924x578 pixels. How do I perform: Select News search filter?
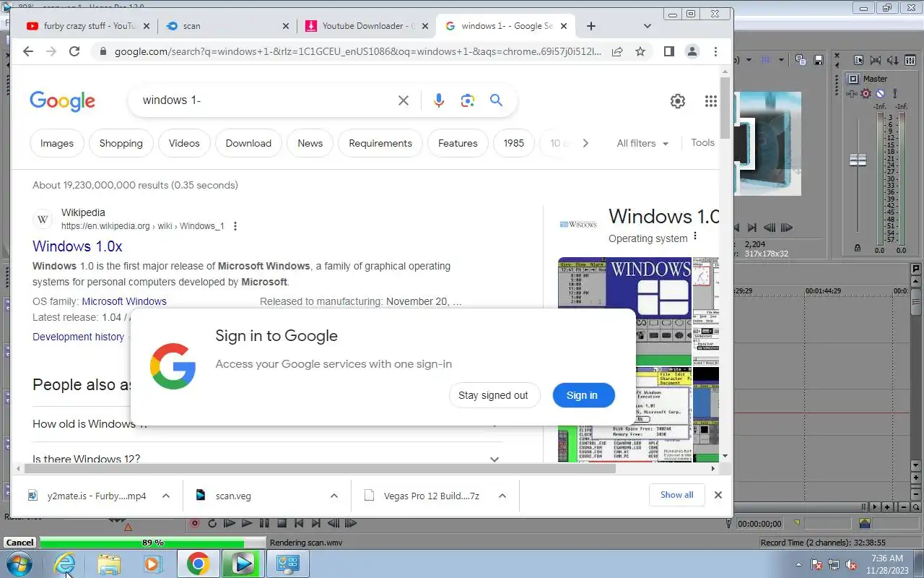point(310,143)
